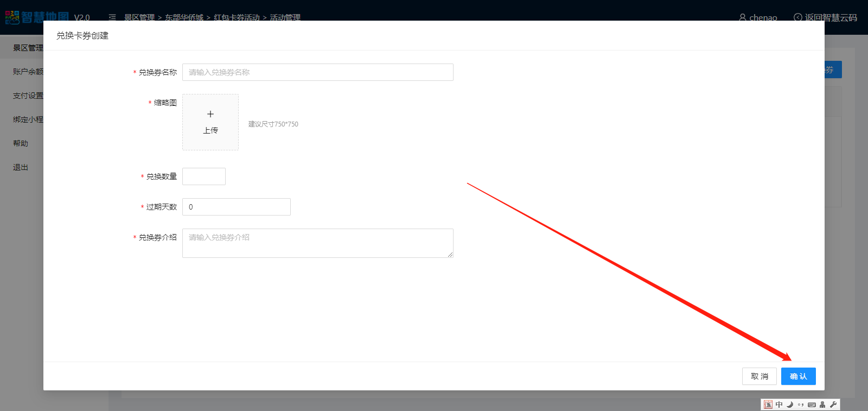Click the IME user account icon
Viewport: 868px width, 411px height.
[x=822, y=404]
